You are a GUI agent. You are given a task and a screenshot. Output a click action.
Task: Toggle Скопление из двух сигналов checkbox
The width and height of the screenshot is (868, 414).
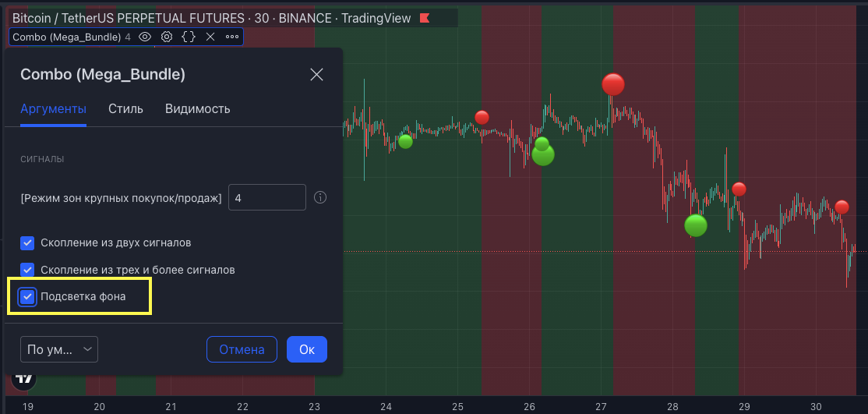28,242
